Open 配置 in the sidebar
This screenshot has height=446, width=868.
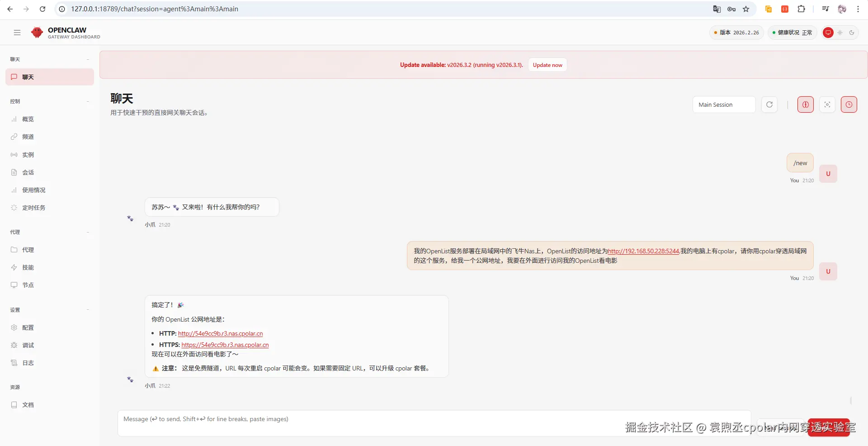50,327
